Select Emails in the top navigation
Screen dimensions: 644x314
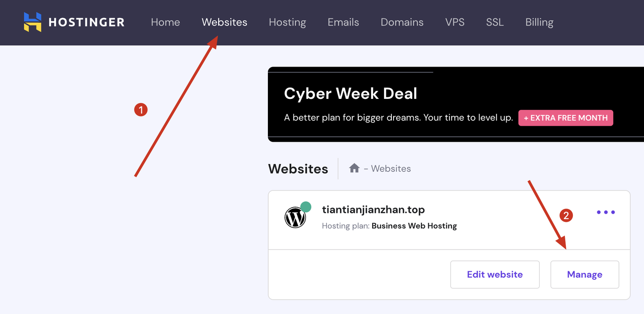pyautogui.click(x=343, y=22)
